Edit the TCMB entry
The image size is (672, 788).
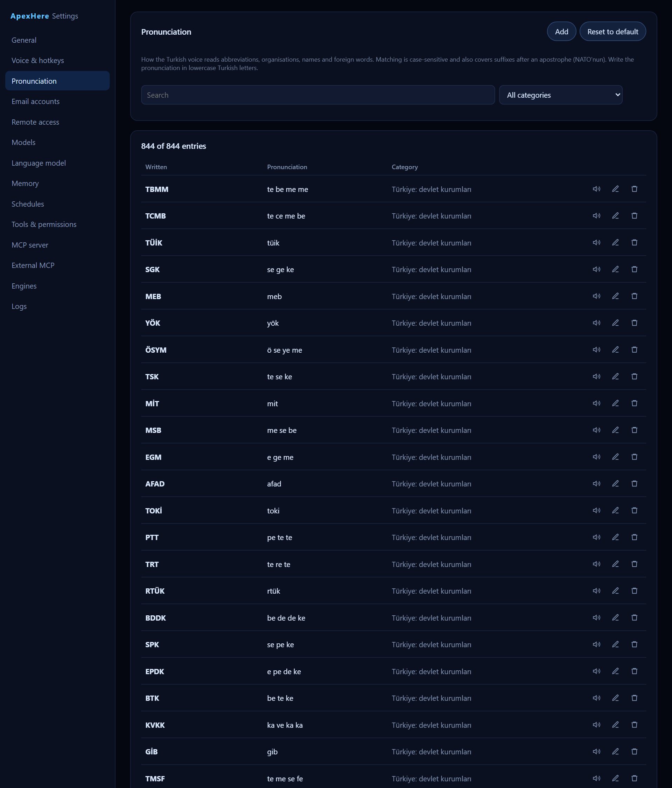click(615, 216)
